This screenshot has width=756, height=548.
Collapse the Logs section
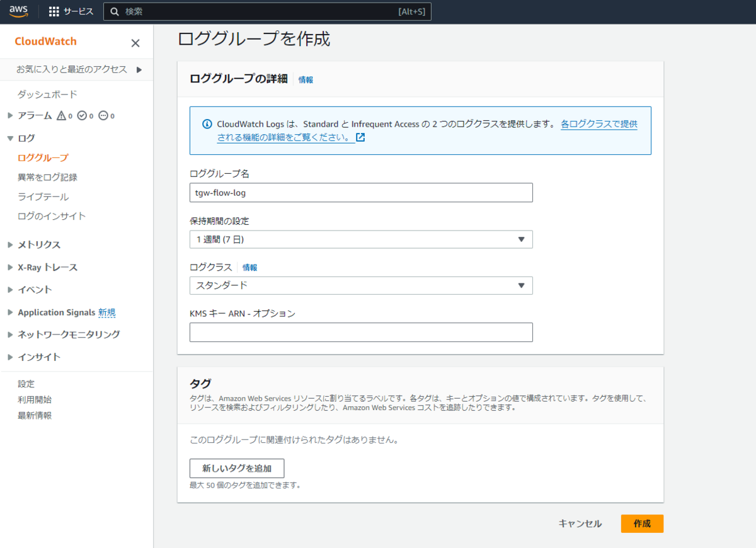pos(10,138)
